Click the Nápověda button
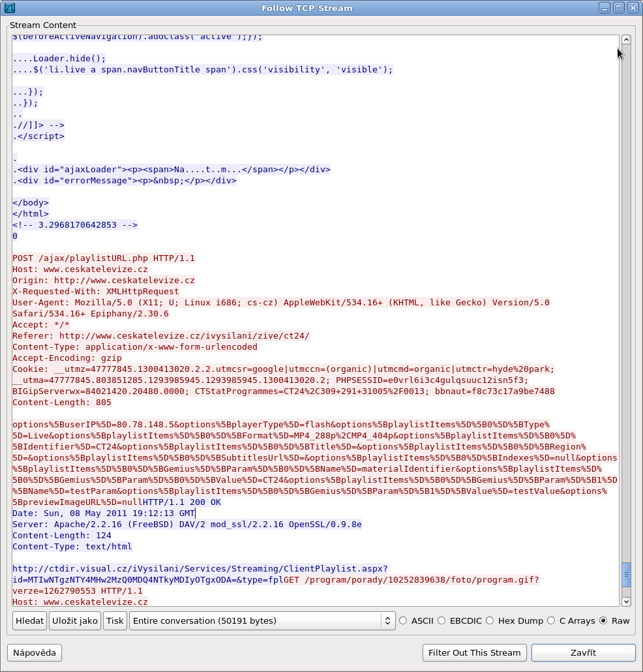The height and width of the screenshot is (672, 643). 35,652
